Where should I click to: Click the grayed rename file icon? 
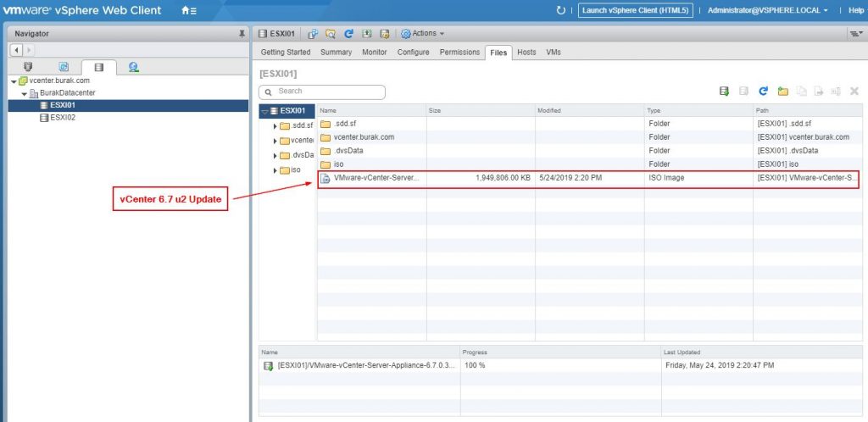[837, 92]
